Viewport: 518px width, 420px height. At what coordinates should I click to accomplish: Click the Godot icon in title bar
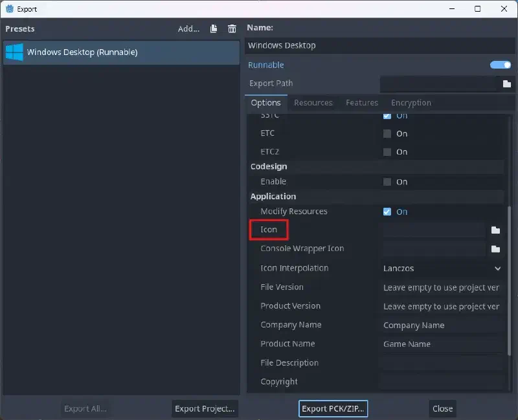point(10,9)
